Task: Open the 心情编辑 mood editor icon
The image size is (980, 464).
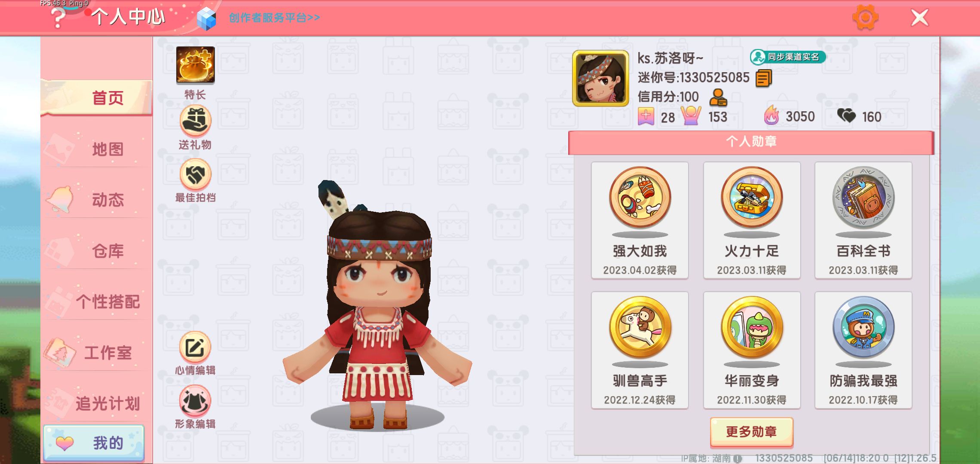Action: (195, 348)
